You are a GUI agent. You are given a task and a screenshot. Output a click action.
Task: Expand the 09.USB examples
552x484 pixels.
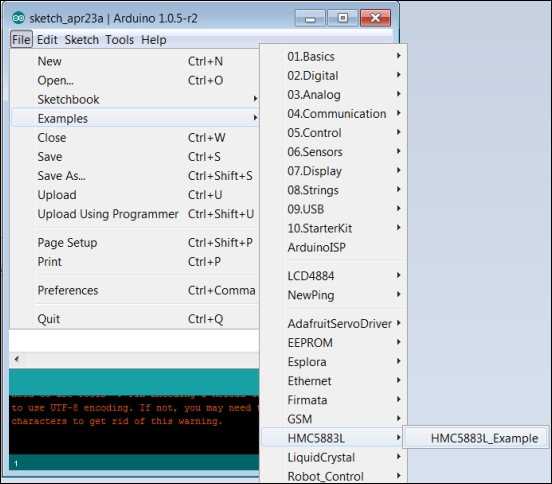pos(334,209)
